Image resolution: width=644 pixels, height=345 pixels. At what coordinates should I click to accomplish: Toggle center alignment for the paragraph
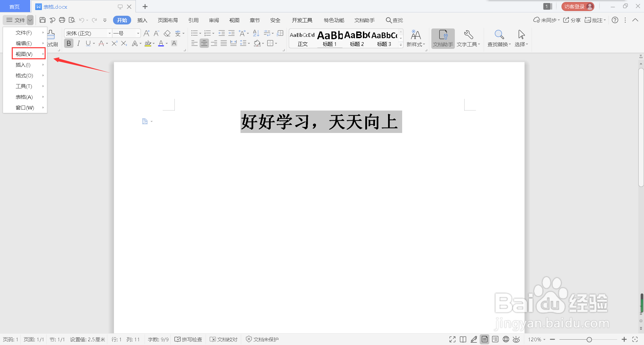(204, 43)
